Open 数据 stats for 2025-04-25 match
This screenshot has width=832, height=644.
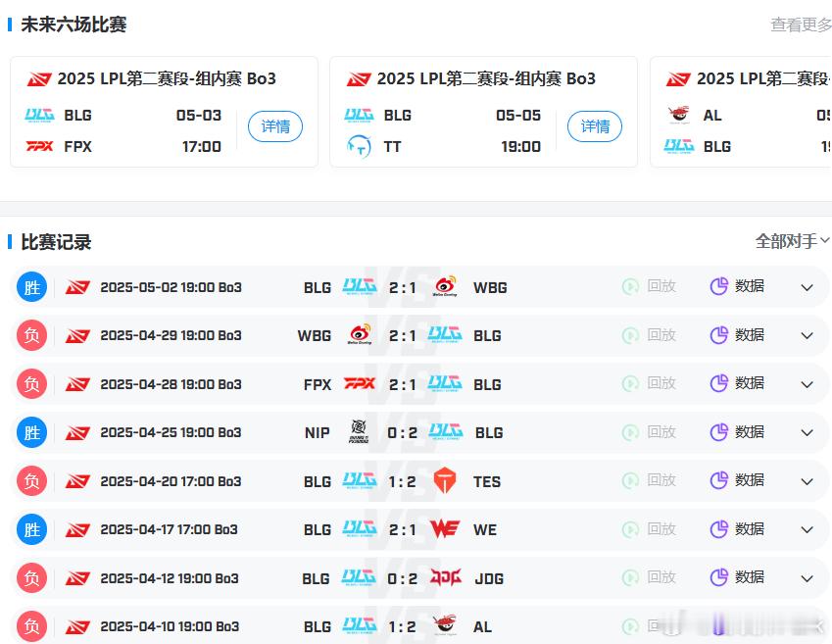(x=737, y=432)
